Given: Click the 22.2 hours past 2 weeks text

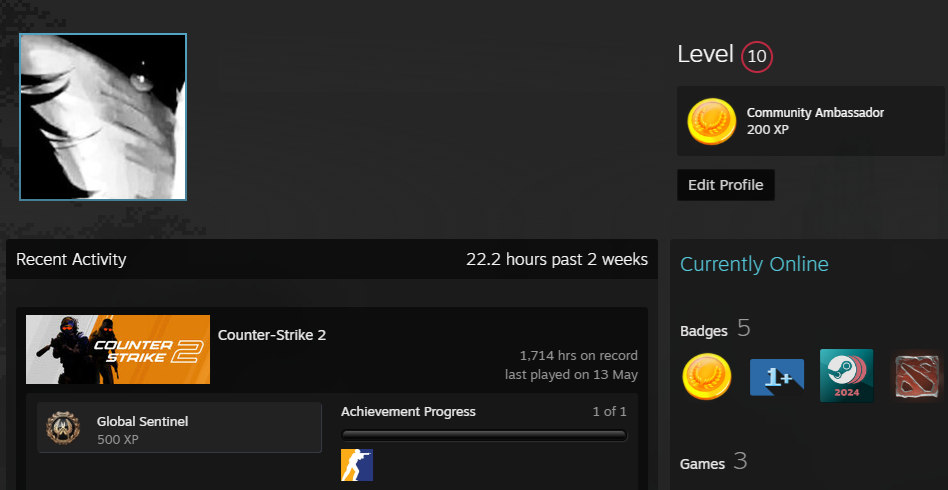Looking at the screenshot, I should tap(557, 260).
